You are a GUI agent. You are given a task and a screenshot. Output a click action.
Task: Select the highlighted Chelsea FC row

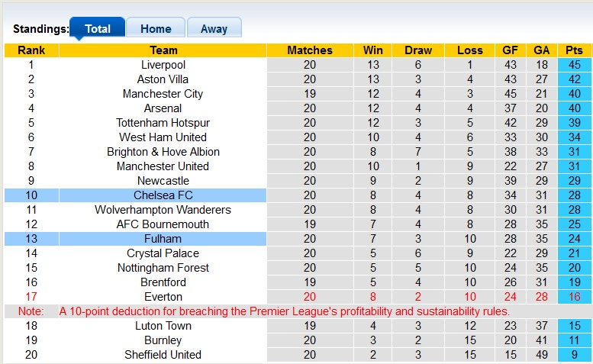point(163,195)
